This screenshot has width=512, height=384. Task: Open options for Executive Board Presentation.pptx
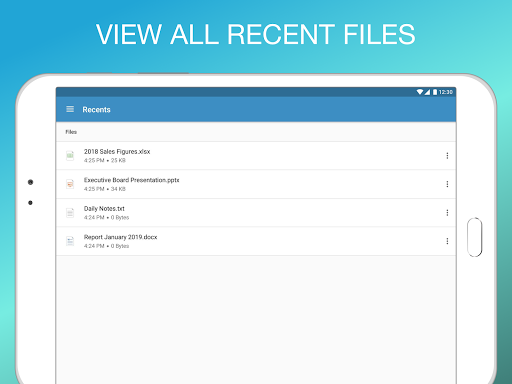pyautogui.click(x=447, y=184)
